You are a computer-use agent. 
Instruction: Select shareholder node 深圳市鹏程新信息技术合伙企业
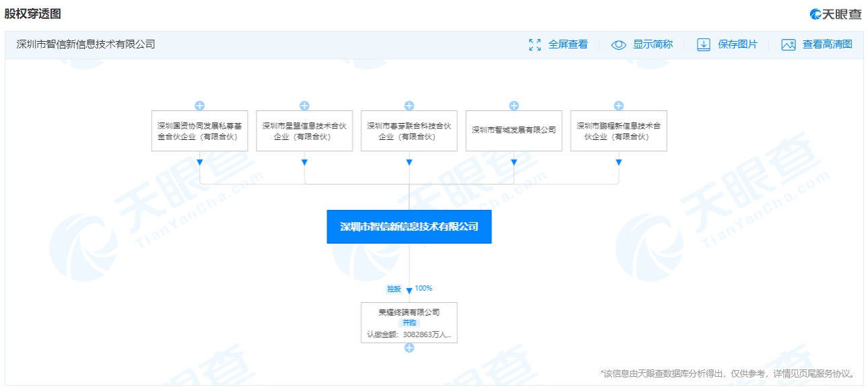[619, 131]
